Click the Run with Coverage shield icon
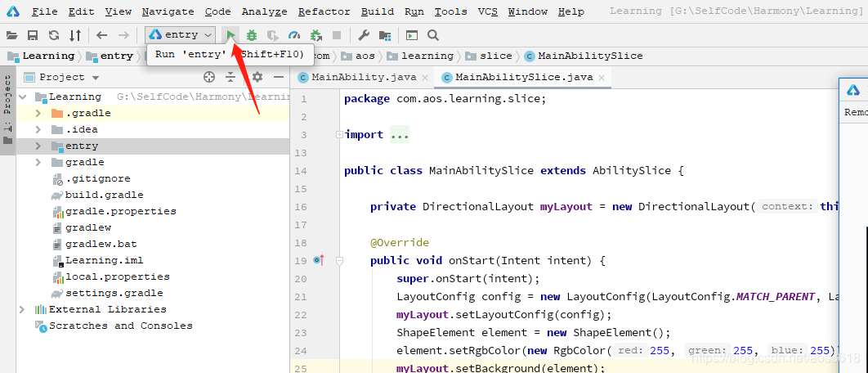 pyautogui.click(x=273, y=35)
